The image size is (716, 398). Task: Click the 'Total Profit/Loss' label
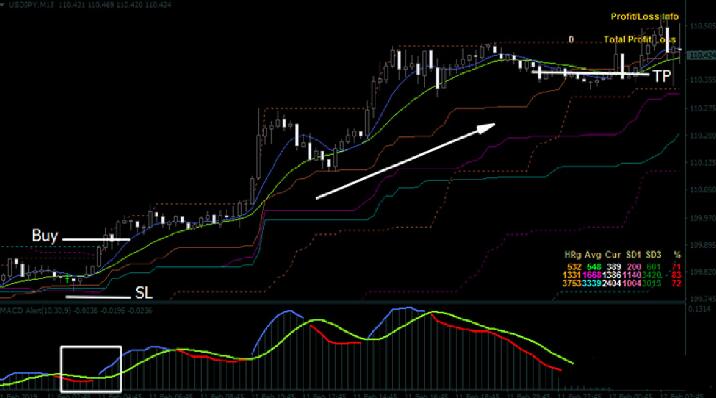point(640,40)
